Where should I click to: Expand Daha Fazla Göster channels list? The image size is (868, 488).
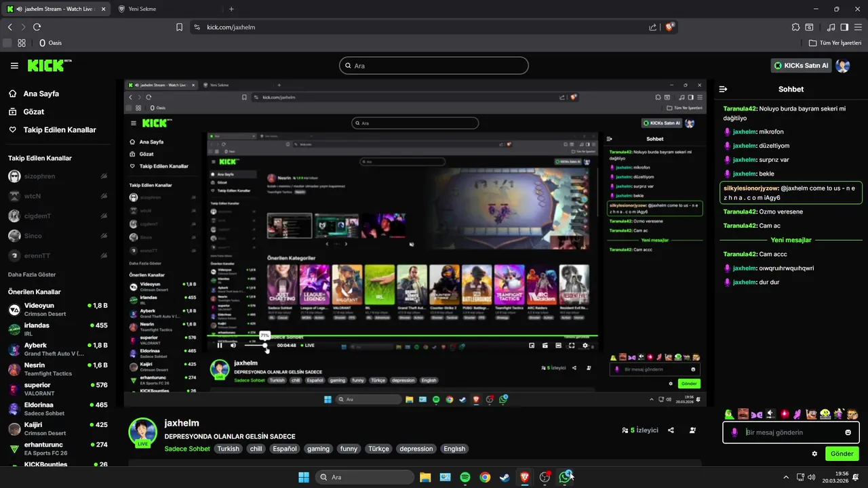click(x=32, y=274)
